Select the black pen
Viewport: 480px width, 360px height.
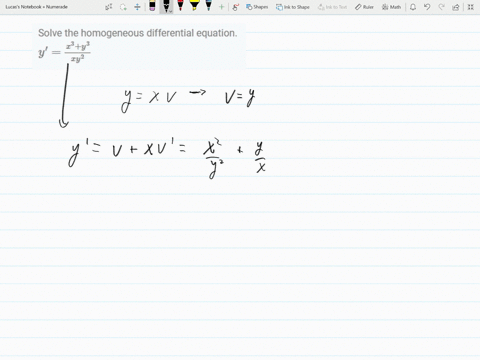click(166, 5)
